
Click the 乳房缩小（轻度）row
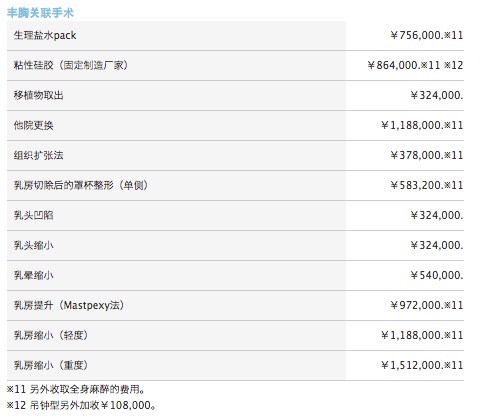(x=235, y=335)
